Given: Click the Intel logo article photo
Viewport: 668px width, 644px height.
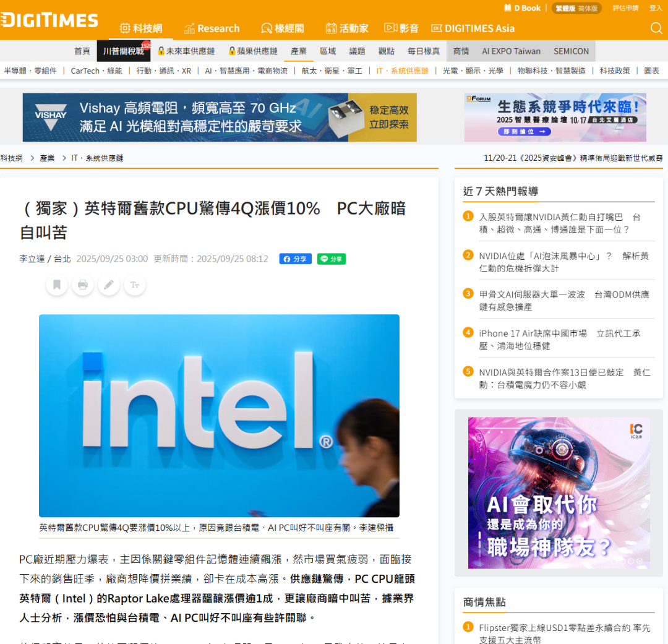Looking at the screenshot, I should coord(219,416).
